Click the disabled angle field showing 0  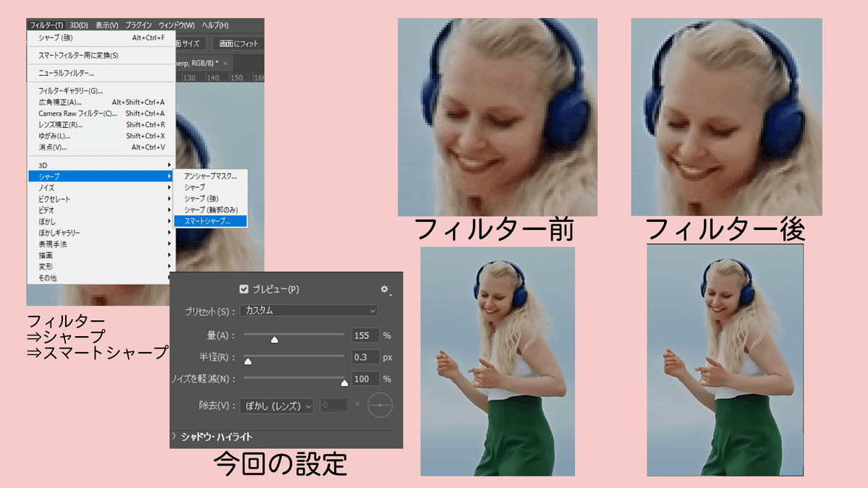[335, 406]
